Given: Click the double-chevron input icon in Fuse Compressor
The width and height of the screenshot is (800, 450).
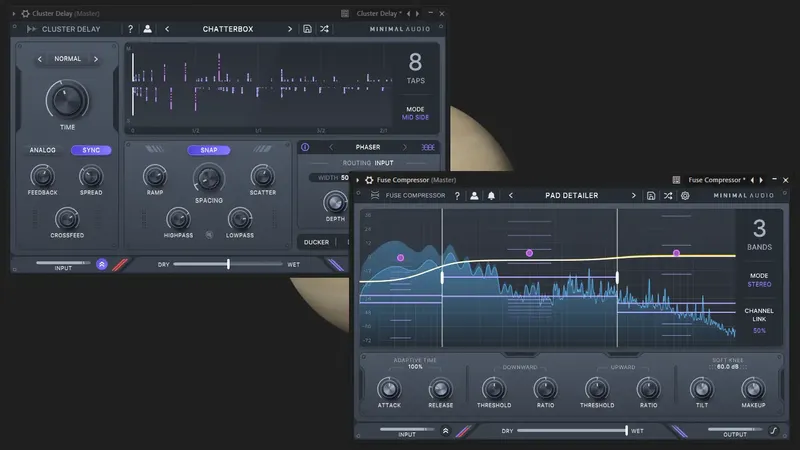Looking at the screenshot, I should 445,431.
